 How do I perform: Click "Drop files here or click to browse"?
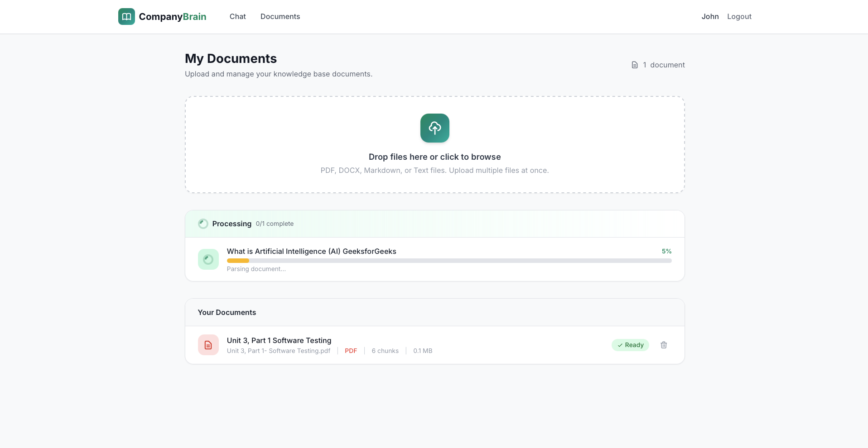[434, 157]
